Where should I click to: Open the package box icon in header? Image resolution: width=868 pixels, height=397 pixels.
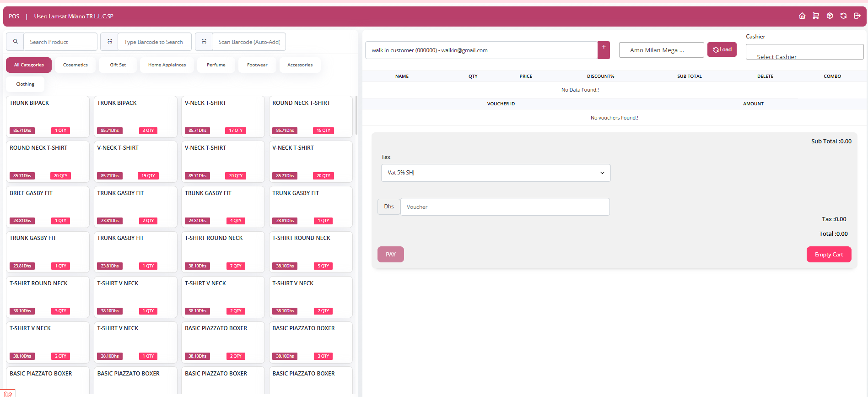pyautogui.click(x=830, y=16)
